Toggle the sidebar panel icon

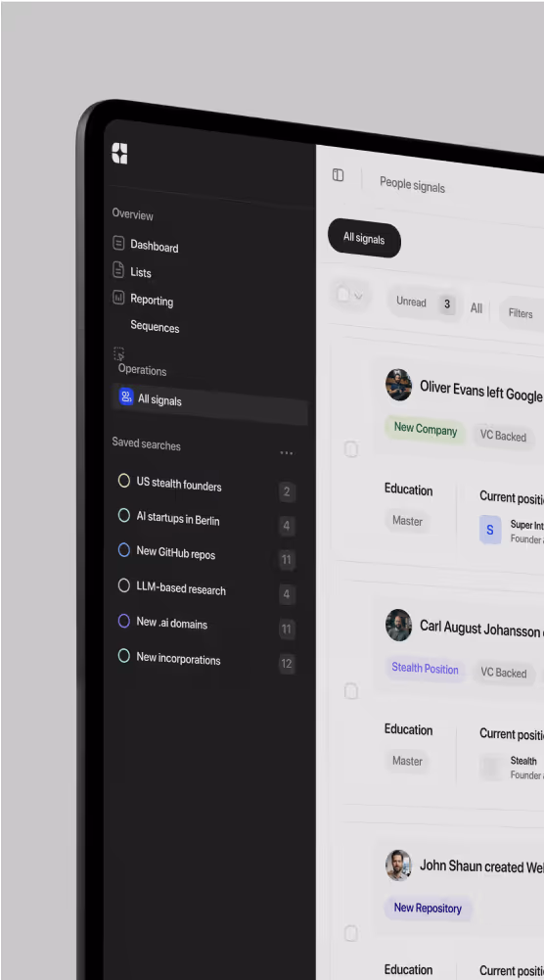[x=338, y=175]
